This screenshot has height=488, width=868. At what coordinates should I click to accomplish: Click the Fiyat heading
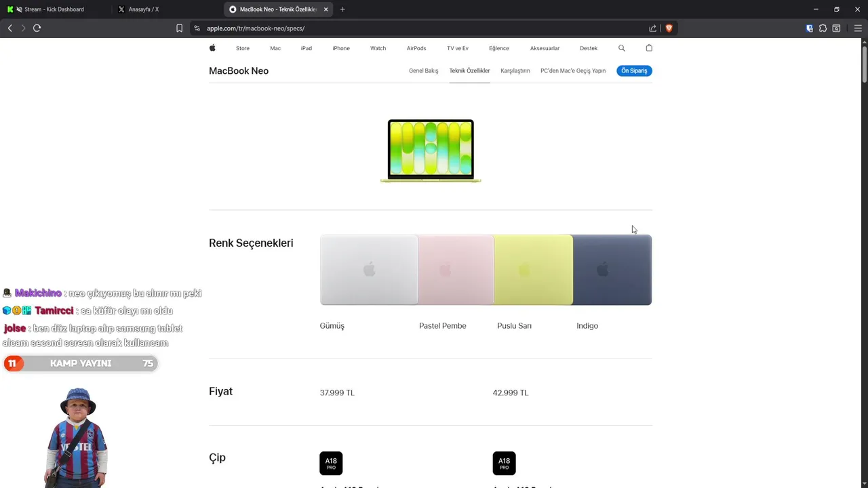[220, 391]
